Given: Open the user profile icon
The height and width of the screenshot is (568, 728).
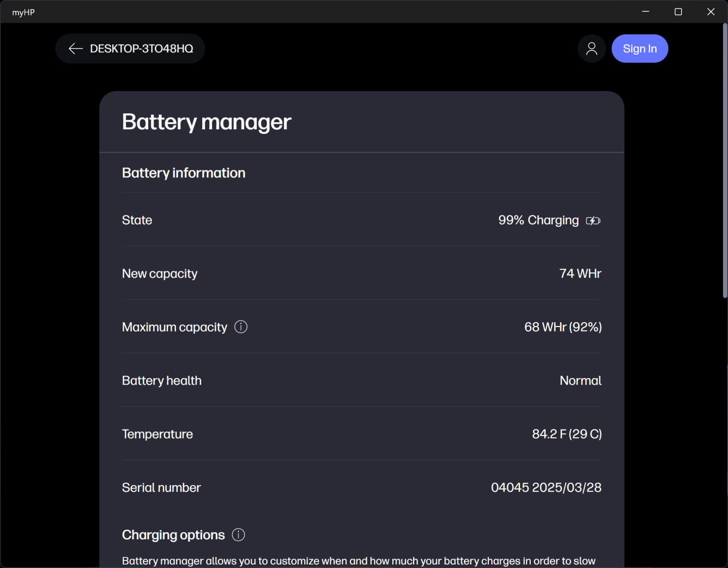Looking at the screenshot, I should (x=591, y=49).
